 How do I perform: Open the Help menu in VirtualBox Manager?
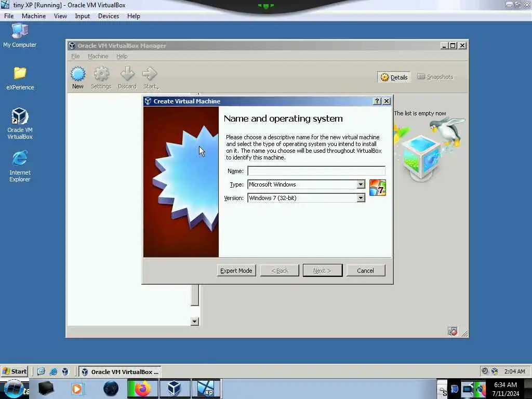click(122, 56)
